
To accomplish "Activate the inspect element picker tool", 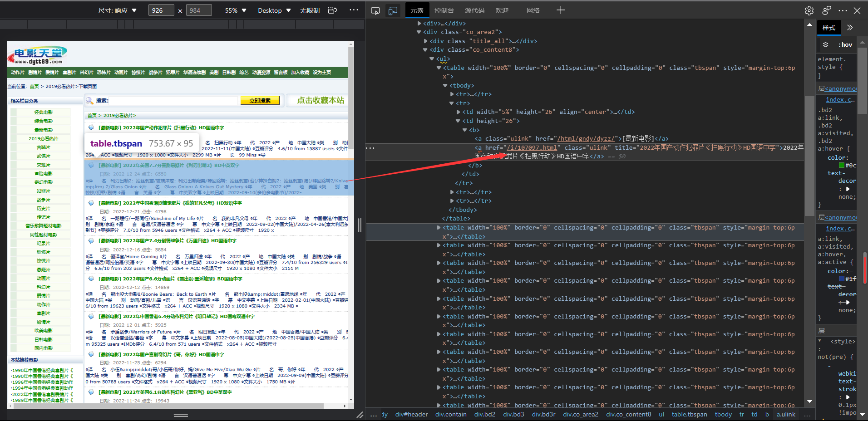I will click(375, 10).
